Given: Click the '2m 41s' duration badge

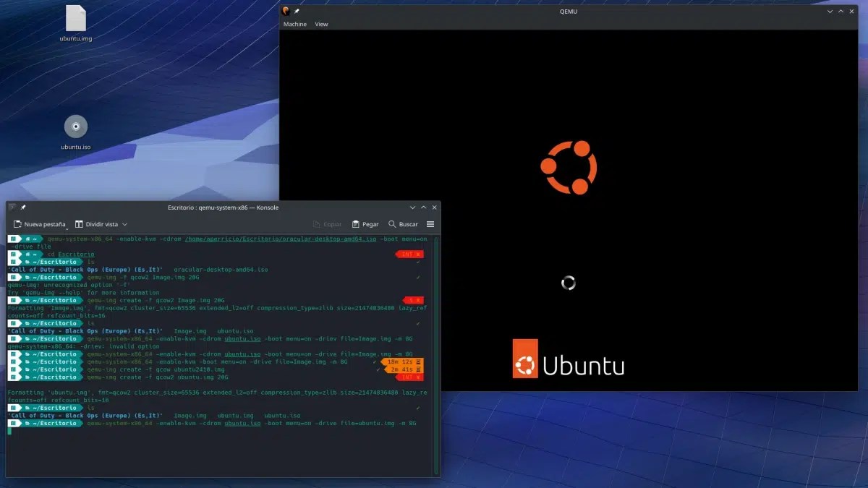Looking at the screenshot, I should [x=404, y=369].
